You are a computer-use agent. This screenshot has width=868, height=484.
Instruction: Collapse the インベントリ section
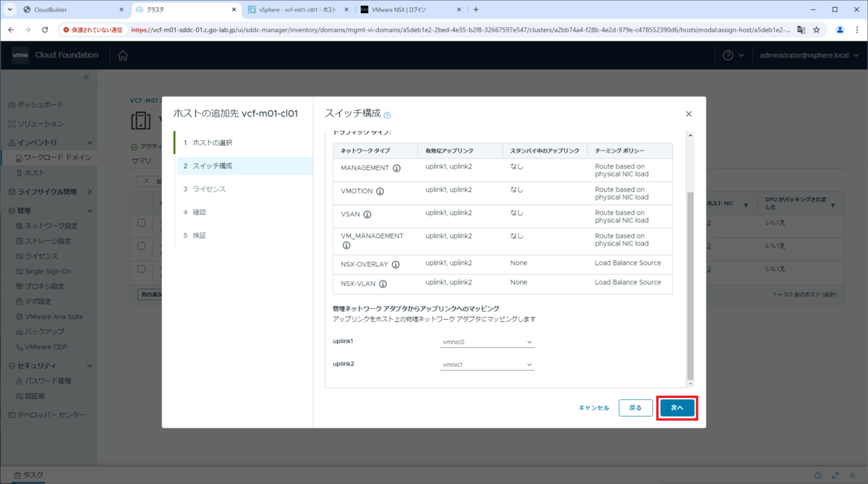coord(90,143)
